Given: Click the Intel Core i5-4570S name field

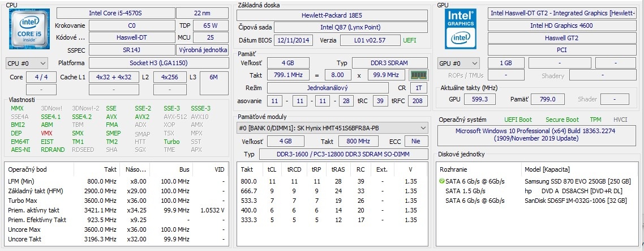Looking at the screenshot, I should [x=115, y=13].
